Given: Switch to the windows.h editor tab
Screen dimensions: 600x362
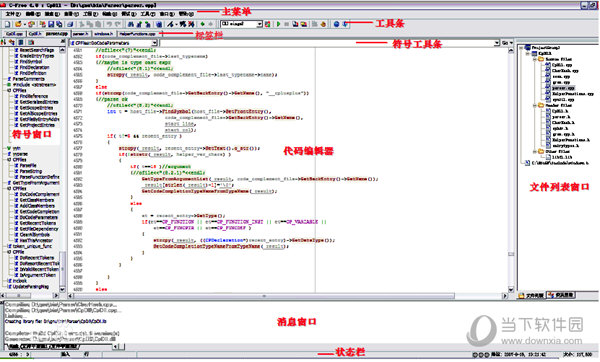Looking at the screenshot, I should pyautogui.click(x=104, y=34).
